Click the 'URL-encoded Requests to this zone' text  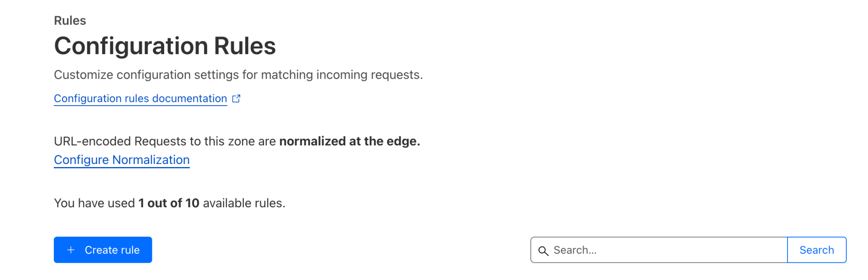165,141
